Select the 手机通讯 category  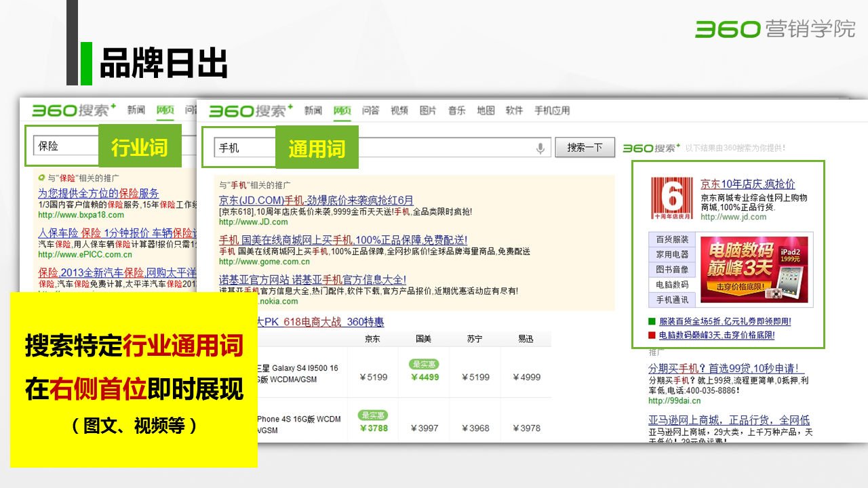click(x=672, y=300)
